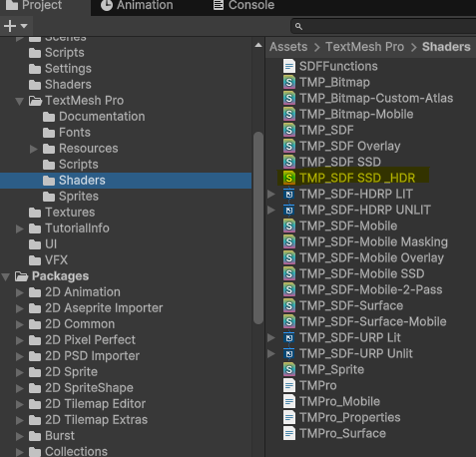Expand TMP_SDF-URP Unlit asset arrow
Viewport: 476px width, 457px height.
point(271,353)
